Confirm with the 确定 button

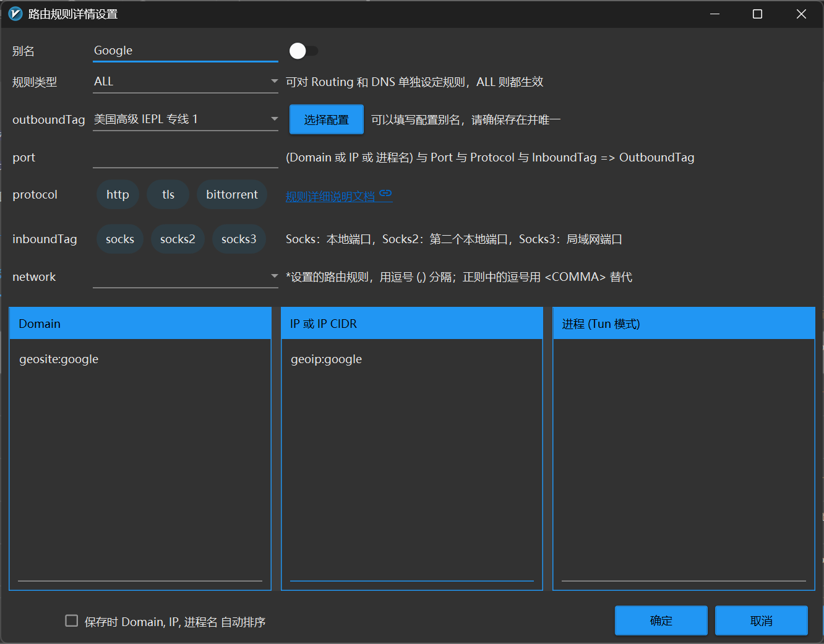point(661,620)
